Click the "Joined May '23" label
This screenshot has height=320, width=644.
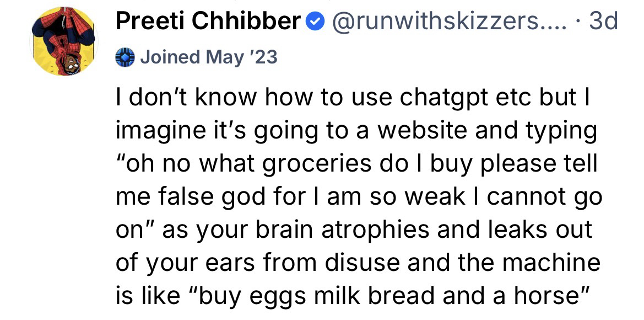pyautogui.click(x=209, y=57)
